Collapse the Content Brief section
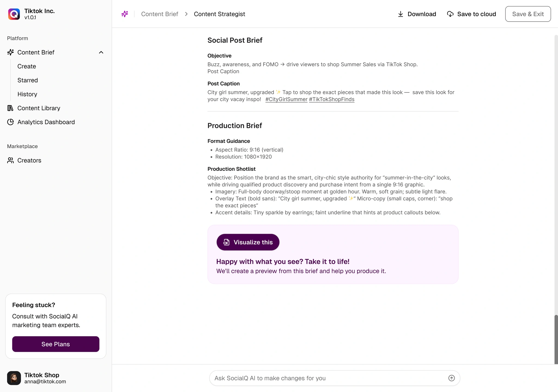This screenshot has width=558, height=392. click(x=101, y=52)
